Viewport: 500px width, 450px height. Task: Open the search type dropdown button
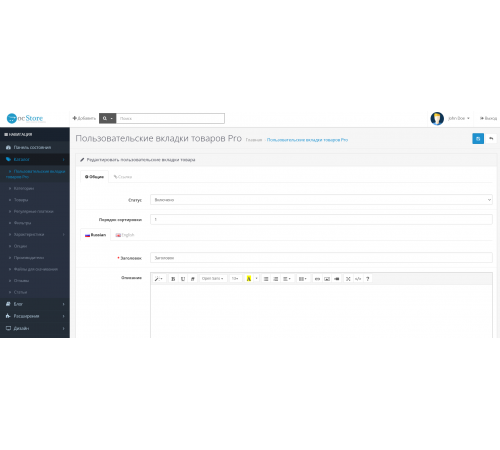(x=107, y=118)
